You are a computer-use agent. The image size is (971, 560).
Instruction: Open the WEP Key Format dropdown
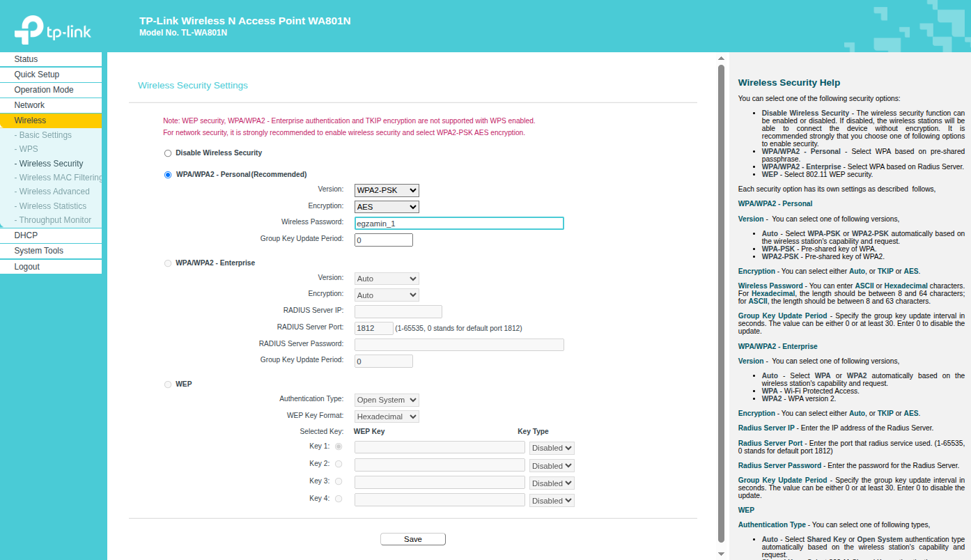[x=387, y=417]
